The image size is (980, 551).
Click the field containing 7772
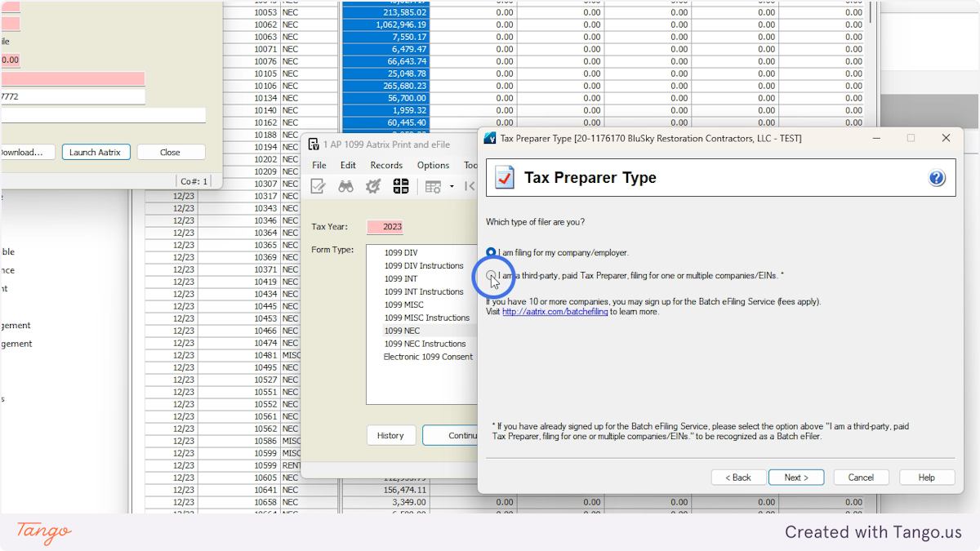[x=73, y=96]
